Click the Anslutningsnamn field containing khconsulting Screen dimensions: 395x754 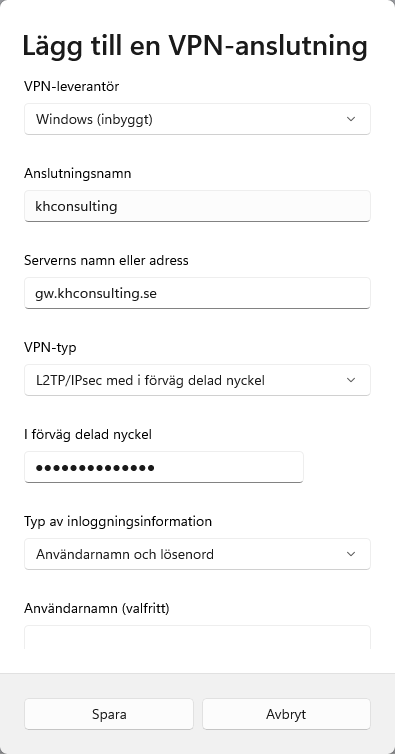click(197, 206)
